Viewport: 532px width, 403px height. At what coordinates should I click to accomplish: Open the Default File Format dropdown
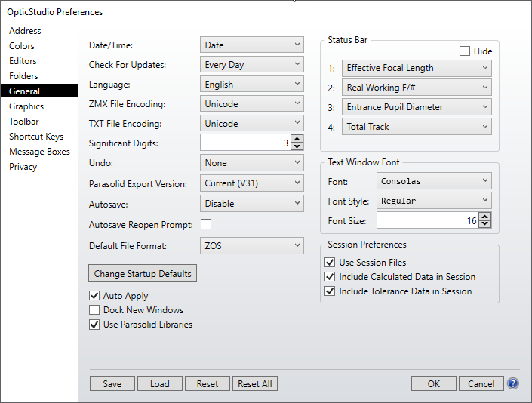tap(251, 245)
